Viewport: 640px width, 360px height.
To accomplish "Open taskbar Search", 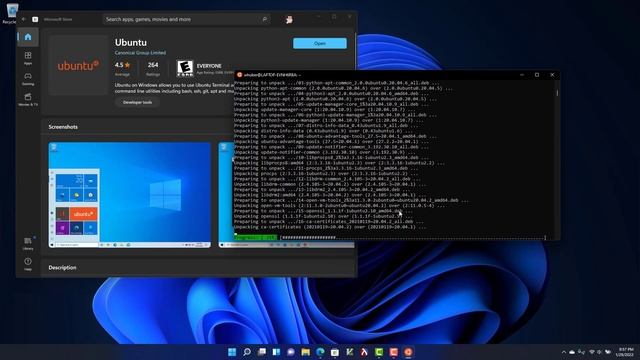I will [x=247, y=352].
